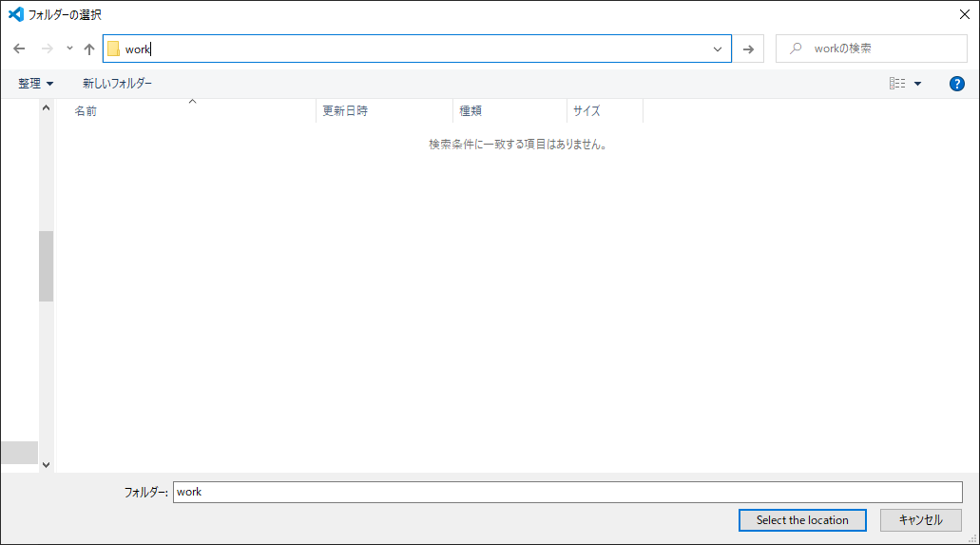Close the フォルダーの選択 dialog
The width and height of the screenshot is (980, 545).
(965, 14)
